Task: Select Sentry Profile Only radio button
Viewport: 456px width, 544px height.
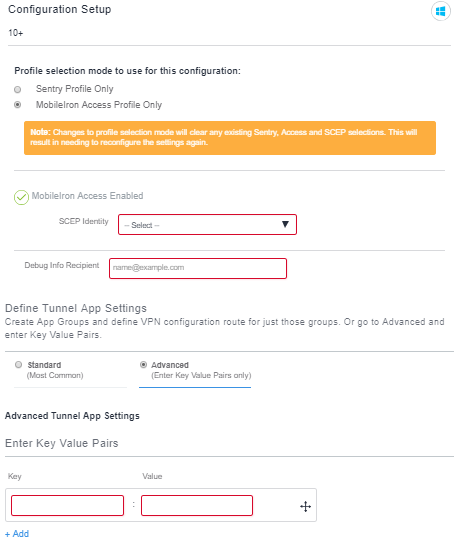Action: click(17, 90)
